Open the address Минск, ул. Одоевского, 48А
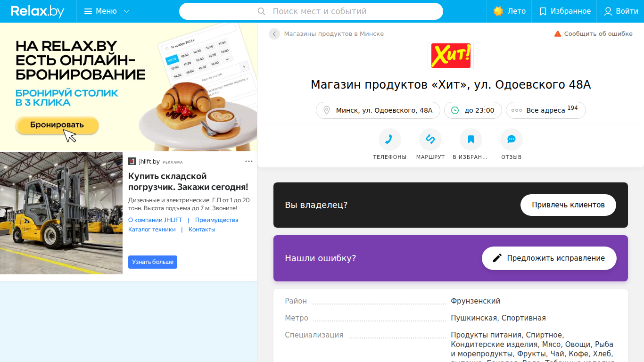Viewport: 644px width, 362px height. 378,110
